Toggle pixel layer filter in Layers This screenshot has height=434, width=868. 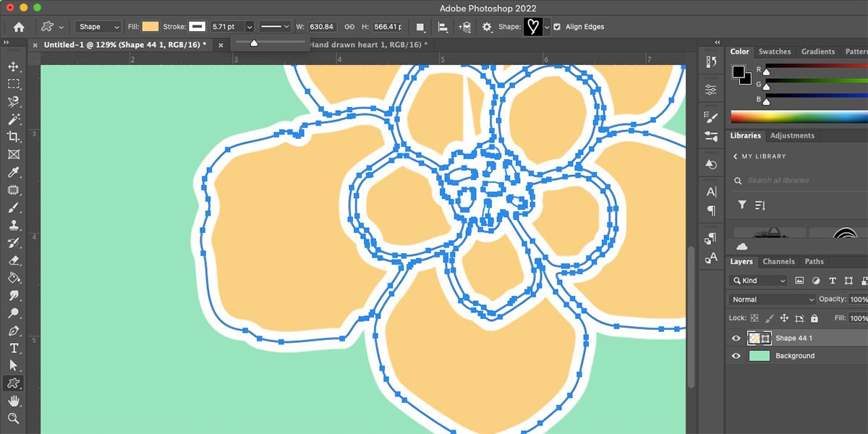click(799, 281)
